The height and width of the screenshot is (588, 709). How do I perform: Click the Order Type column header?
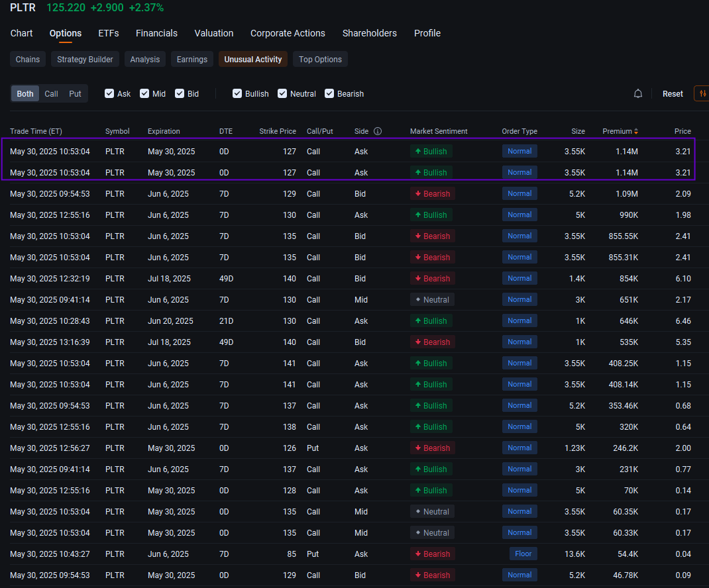pos(519,131)
